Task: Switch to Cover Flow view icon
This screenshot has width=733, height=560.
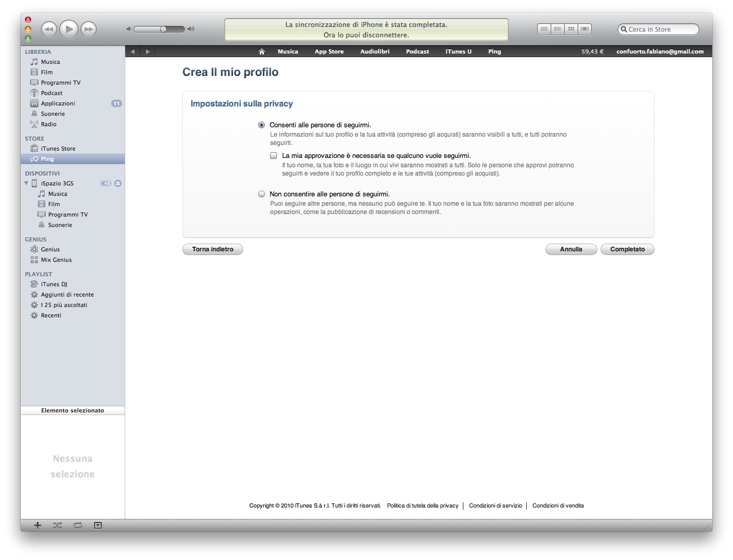Action: [584, 29]
